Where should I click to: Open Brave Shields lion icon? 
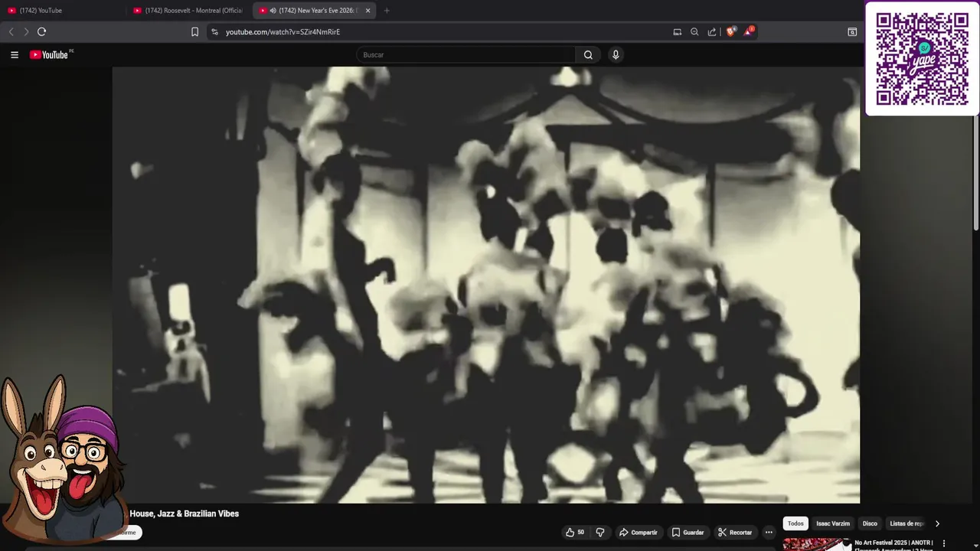[731, 31]
